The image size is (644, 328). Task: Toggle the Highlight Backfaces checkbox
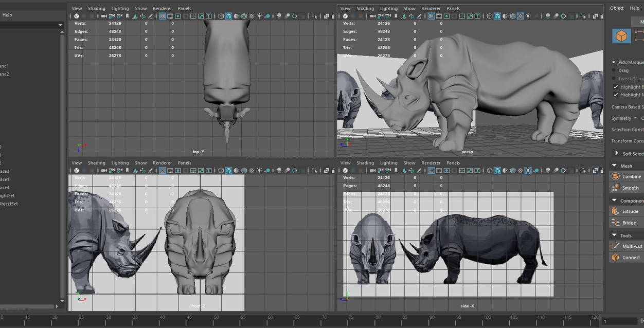point(616,87)
